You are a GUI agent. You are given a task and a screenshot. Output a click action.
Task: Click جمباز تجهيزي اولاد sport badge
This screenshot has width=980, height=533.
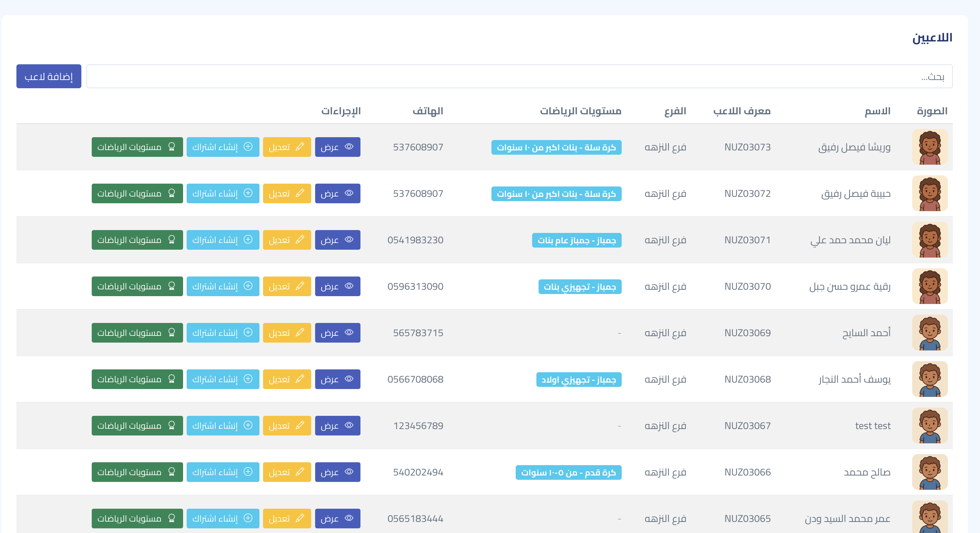click(578, 379)
